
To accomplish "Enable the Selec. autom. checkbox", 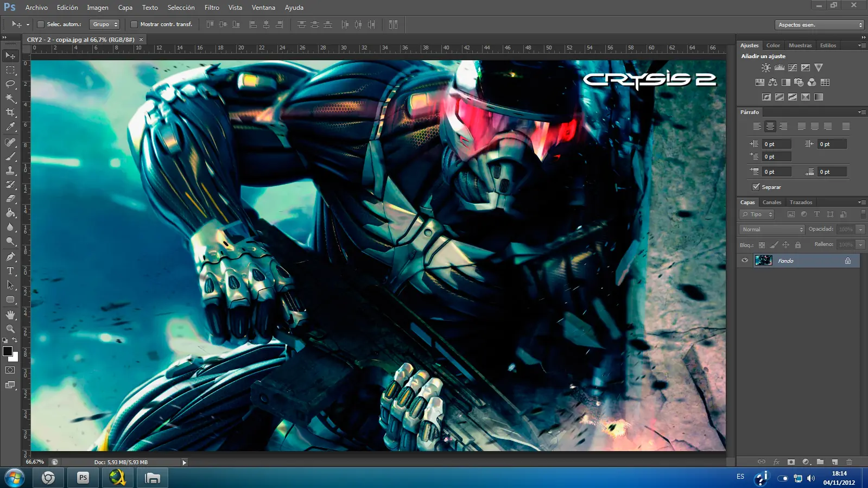I will point(41,24).
